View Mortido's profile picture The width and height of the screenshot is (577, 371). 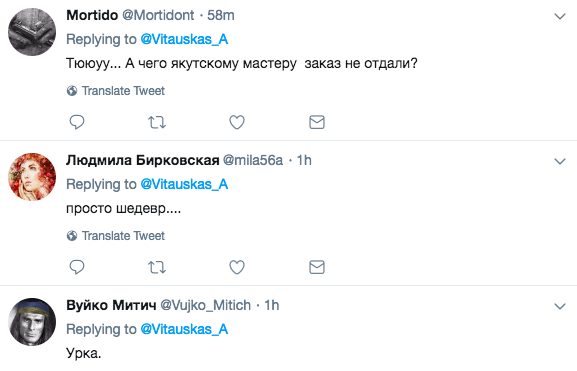(32, 32)
